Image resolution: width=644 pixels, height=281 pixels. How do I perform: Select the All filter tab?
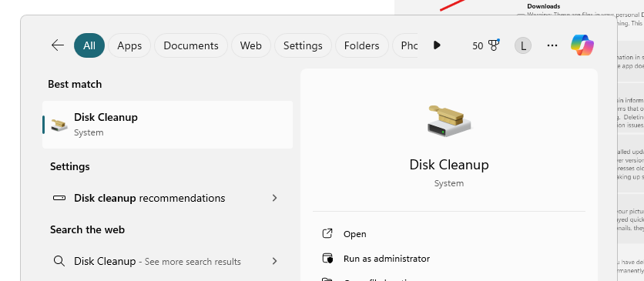89,45
